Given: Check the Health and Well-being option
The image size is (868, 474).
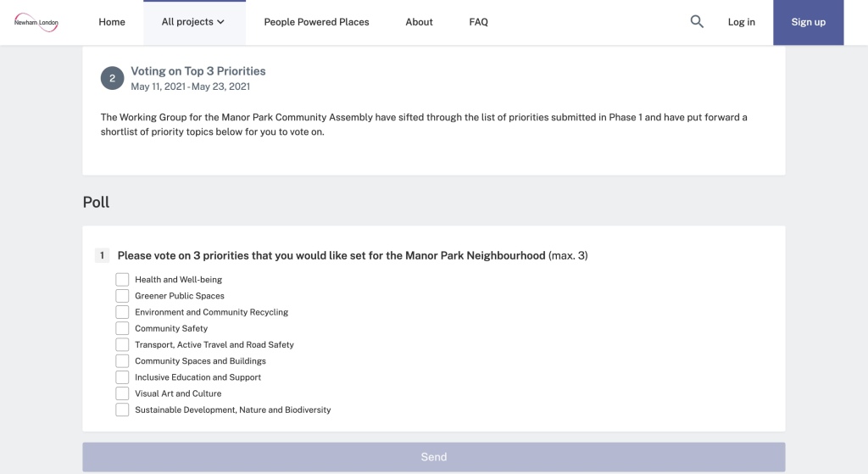Looking at the screenshot, I should (122, 280).
